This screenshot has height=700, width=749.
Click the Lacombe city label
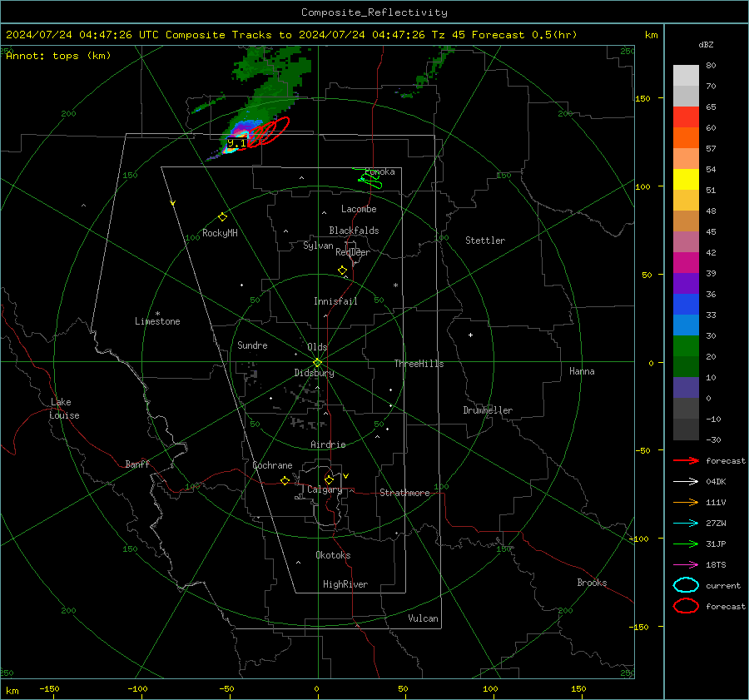point(359,209)
